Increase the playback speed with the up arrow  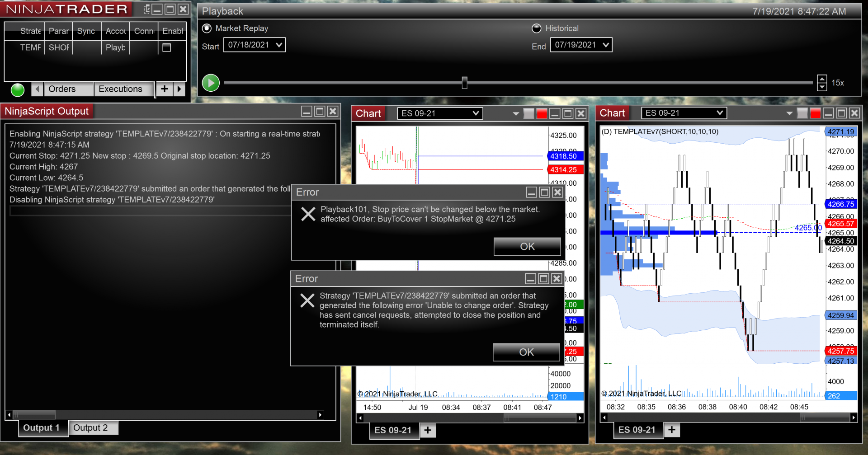pyautogui.click(x=822, y=79)
